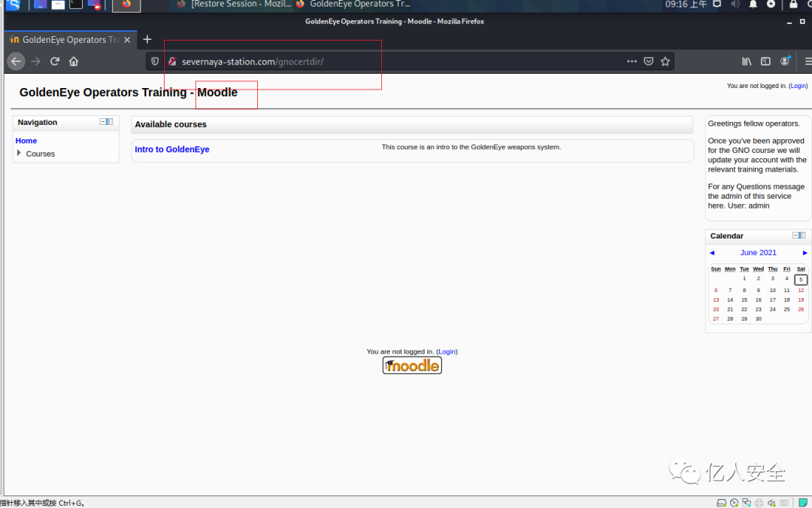Viewport: 812px width, 508px height.
Task: Dock the Calendar block
Action: coord(803,236)
